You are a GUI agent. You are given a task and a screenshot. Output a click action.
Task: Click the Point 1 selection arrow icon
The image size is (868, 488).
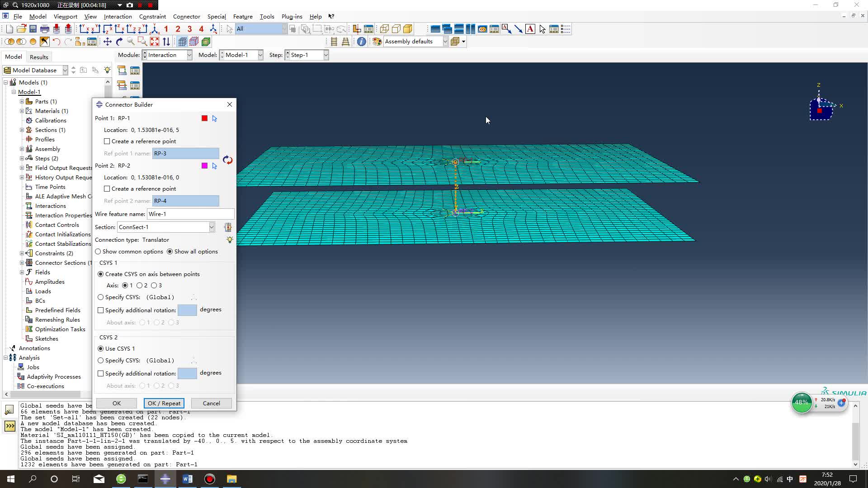(215, 118)
